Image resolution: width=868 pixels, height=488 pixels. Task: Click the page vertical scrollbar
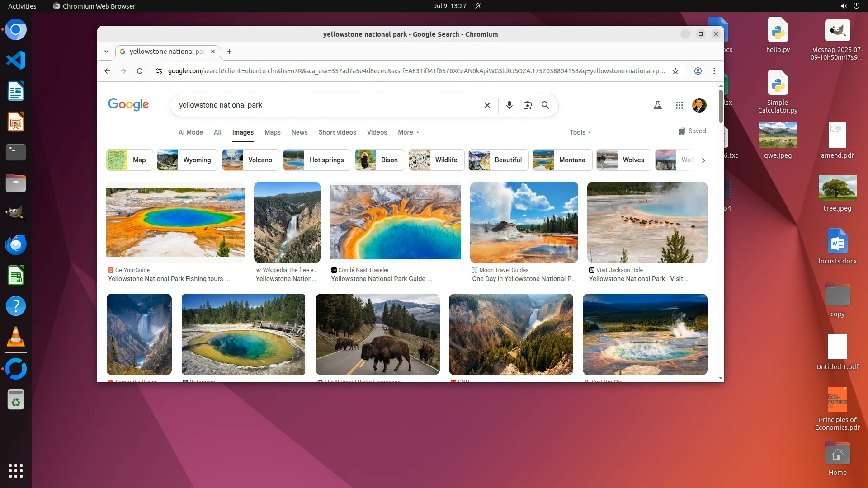pos(720,106)
